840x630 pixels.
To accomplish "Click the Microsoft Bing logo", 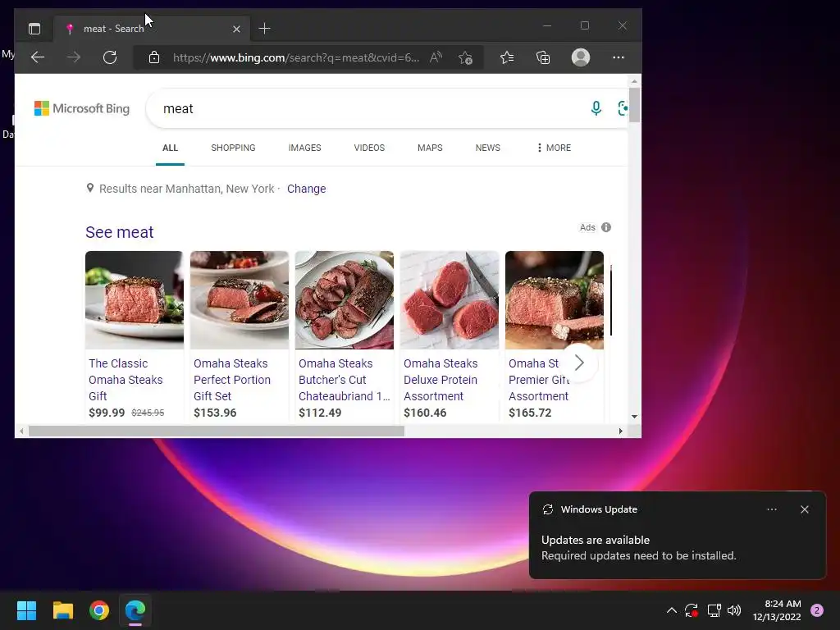I will pos(82,109).
